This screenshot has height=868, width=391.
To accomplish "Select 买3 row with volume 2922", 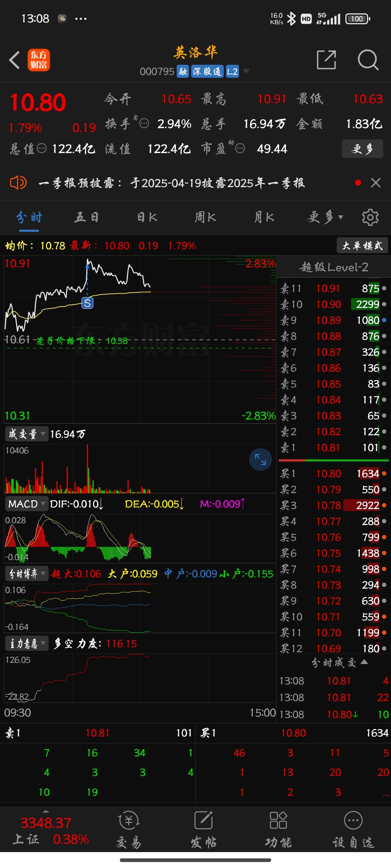I will pyautogui.click(x=333, y=505).
